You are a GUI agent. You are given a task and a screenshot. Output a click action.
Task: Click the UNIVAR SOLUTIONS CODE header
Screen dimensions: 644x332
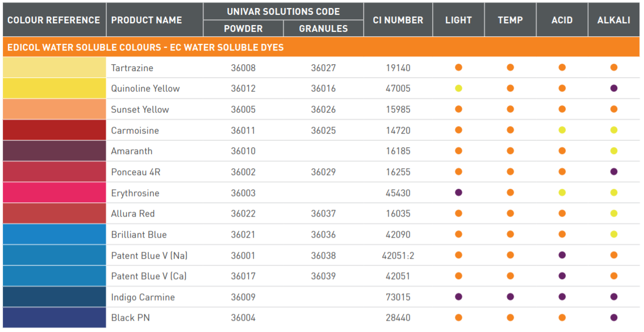pyautogui.click(x=283, y=11)
